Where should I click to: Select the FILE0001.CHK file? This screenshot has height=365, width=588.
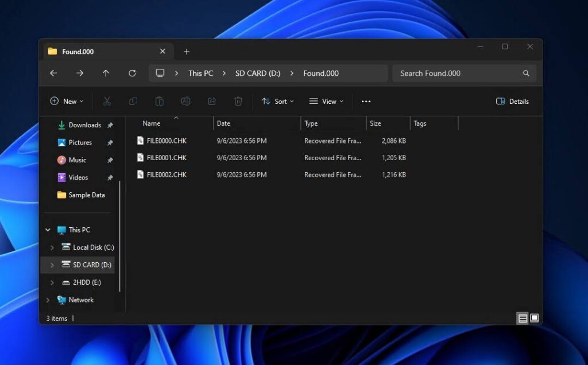coord(168,157)
